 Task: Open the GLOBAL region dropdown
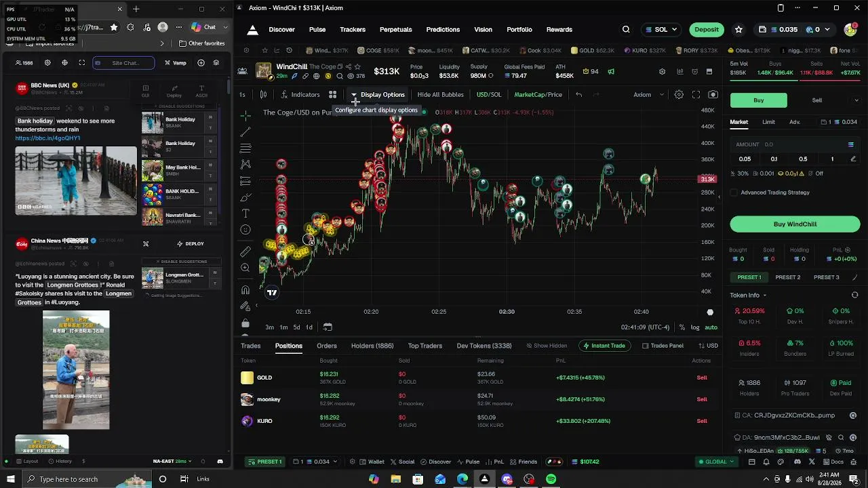pyautogui.click(x=717, y=462)
